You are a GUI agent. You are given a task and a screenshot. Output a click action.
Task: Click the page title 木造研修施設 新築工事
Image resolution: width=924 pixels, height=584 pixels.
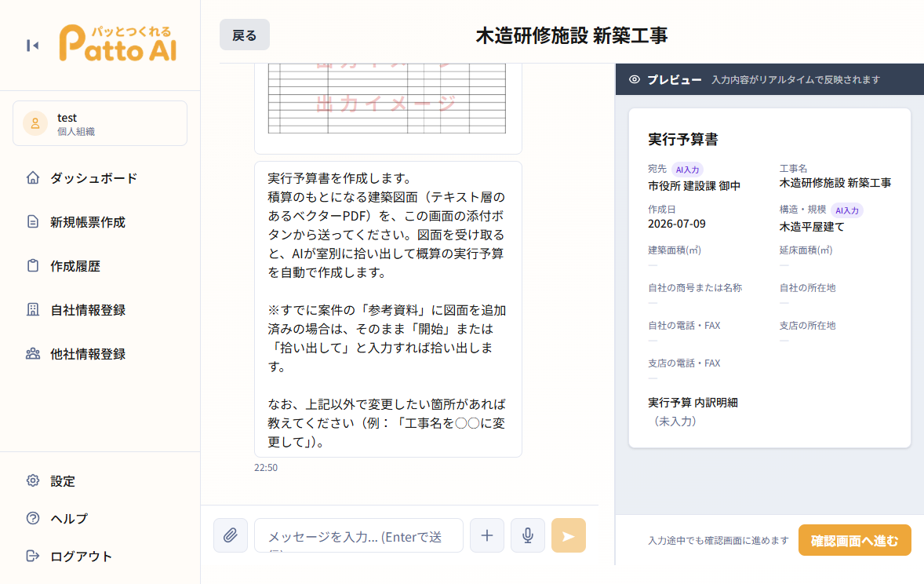coord(572,35)
